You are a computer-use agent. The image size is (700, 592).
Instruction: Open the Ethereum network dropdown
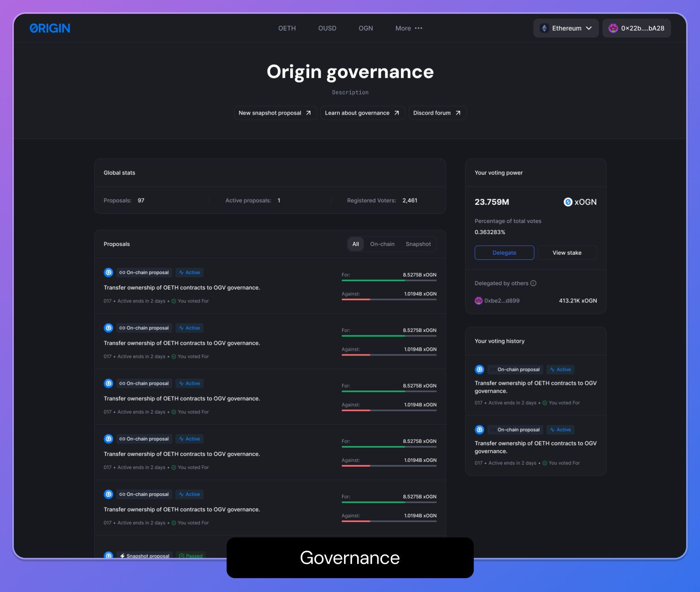click(x=566, y=28)
